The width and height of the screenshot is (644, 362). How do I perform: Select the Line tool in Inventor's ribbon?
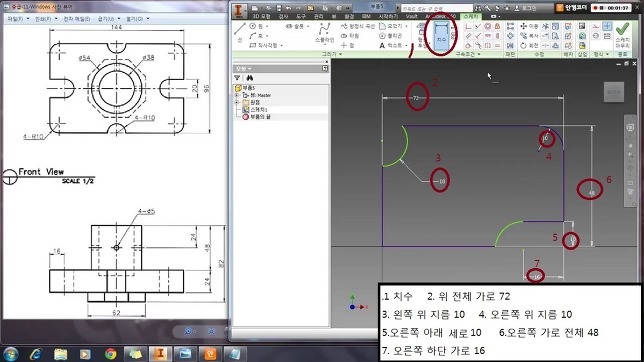click(x=239, y=33)
